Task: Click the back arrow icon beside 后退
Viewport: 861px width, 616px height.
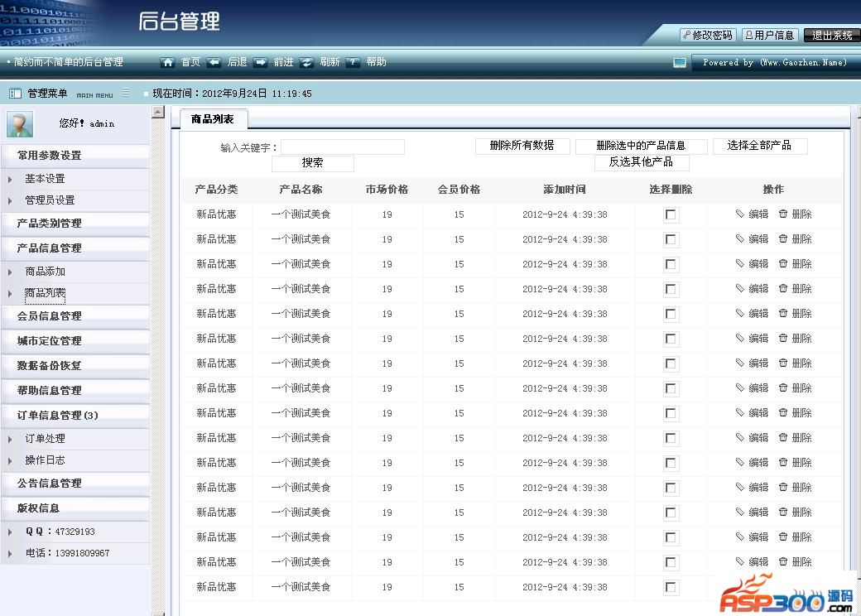Action: pyautogui.click(x=214, y=62)
